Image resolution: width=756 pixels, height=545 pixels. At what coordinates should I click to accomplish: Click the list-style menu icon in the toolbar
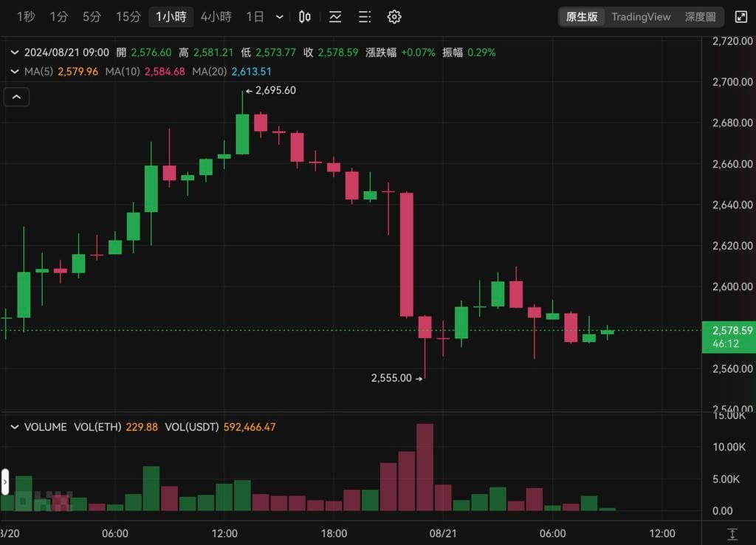click(365, 17)
